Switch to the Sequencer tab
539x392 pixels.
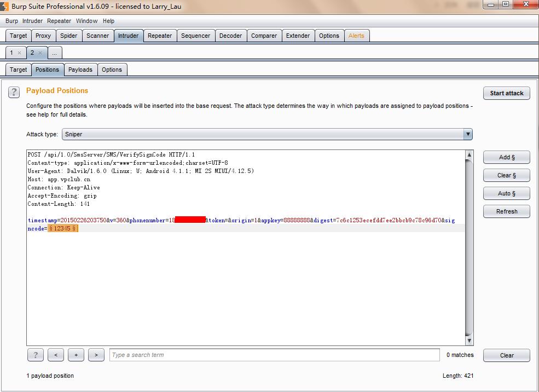tap(195, 36)
